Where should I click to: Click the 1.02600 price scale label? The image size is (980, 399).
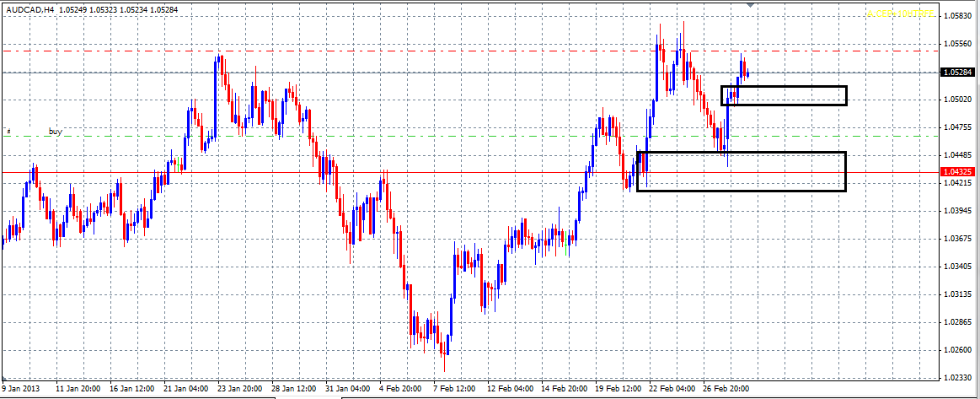[959, 350]
